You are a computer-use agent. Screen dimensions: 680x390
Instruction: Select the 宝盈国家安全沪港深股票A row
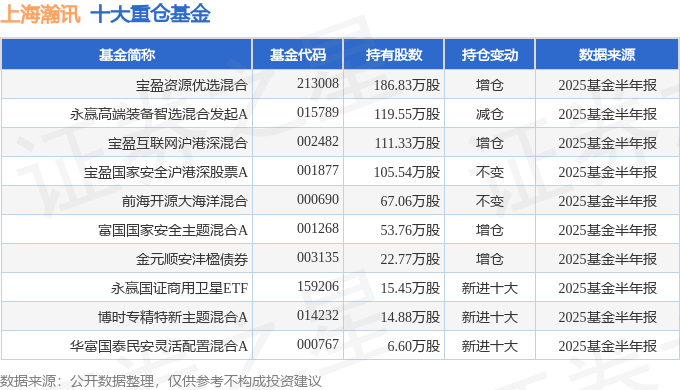(x=340, y=172)
